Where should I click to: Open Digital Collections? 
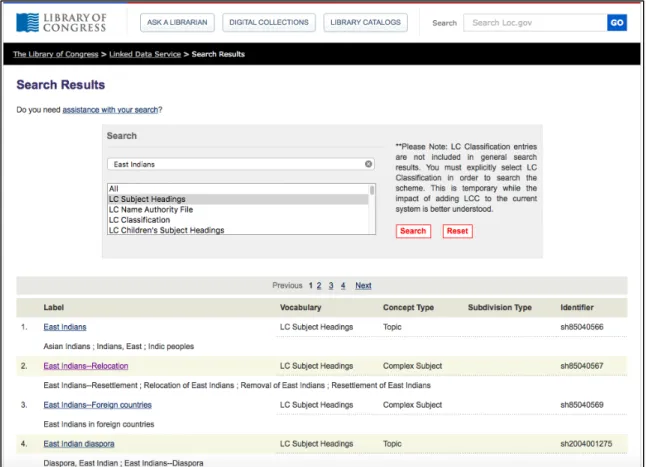[269, 22]
